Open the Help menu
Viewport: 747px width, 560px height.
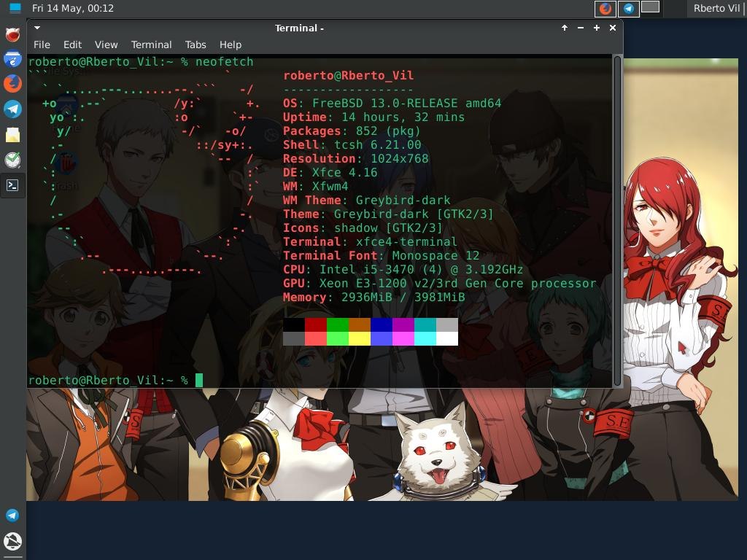(230, 44)
